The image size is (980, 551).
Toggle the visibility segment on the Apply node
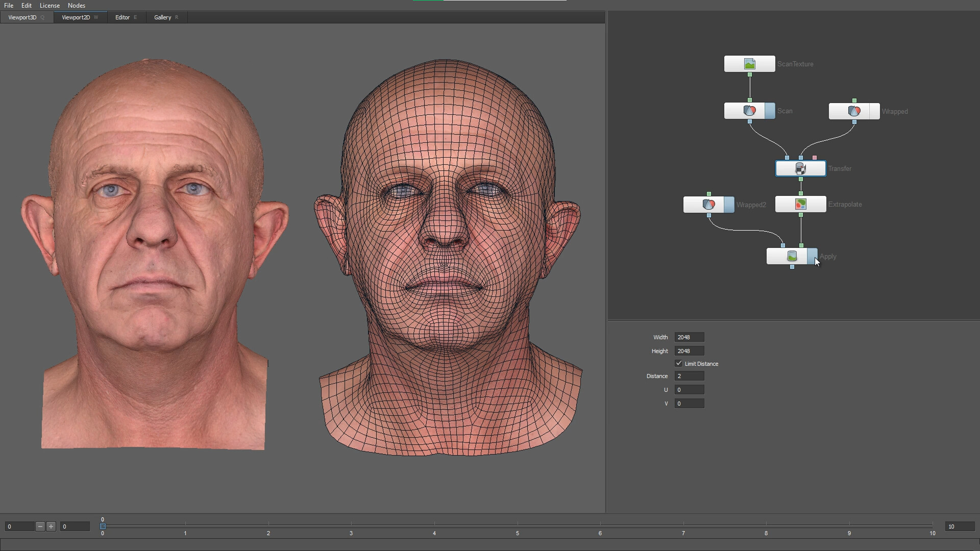point(811,257)
